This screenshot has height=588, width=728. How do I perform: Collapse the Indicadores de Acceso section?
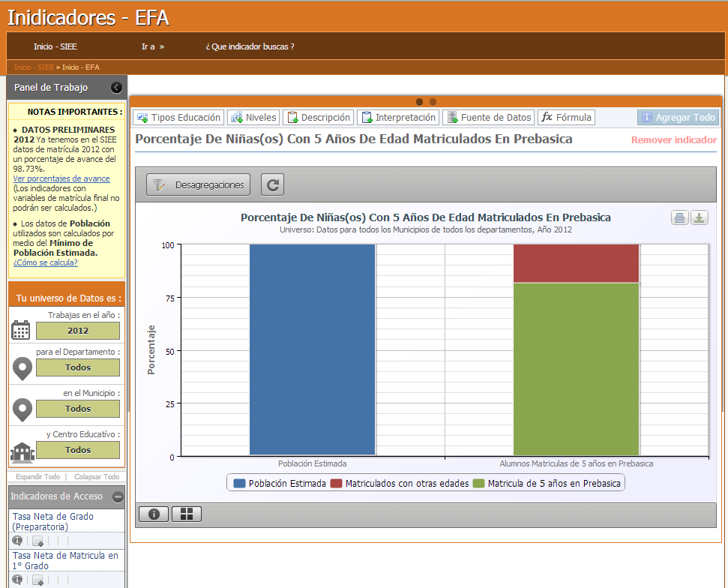point(118,496)
